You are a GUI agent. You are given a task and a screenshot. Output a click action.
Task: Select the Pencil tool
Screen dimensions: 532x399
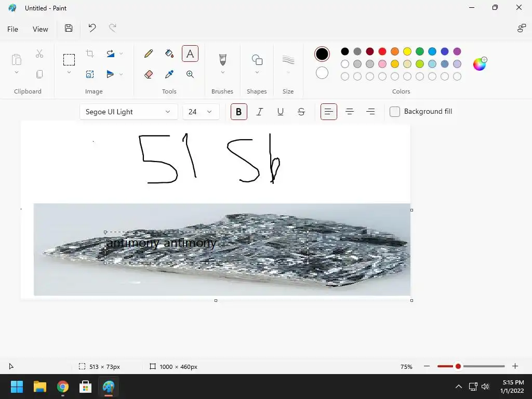[x=148, y=54]
